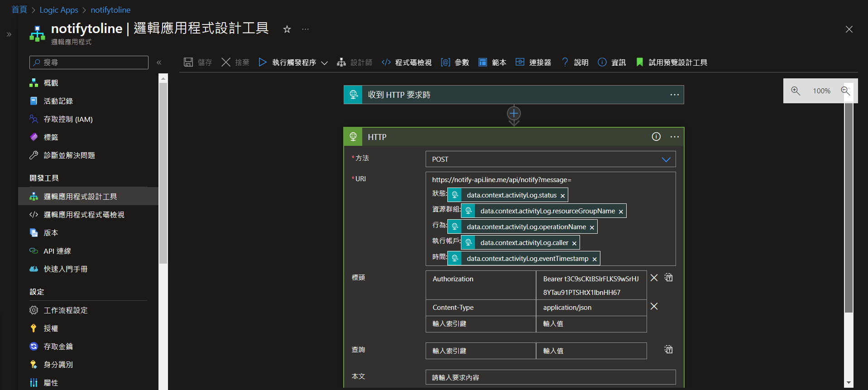Zoom out on the designer canvas

[x=845, y=91]
